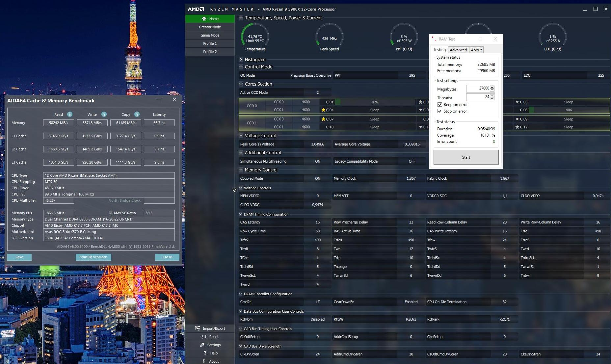Collapse the Additional Control section
611x364 pixels.
(241, 153)
